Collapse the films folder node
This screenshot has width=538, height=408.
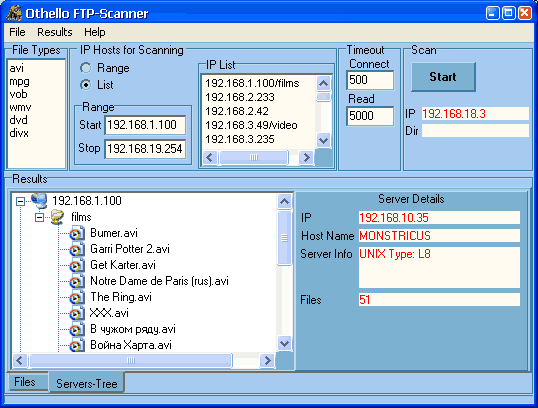39,217
